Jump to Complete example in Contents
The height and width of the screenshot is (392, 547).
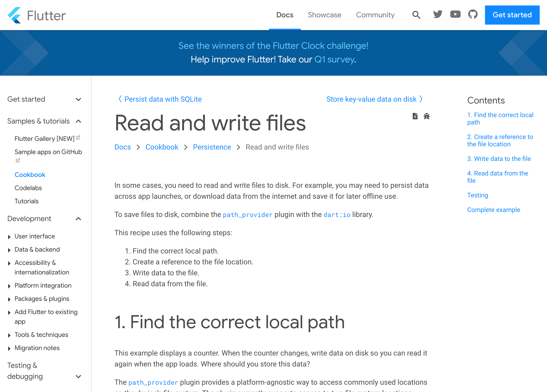click(493, 210)
